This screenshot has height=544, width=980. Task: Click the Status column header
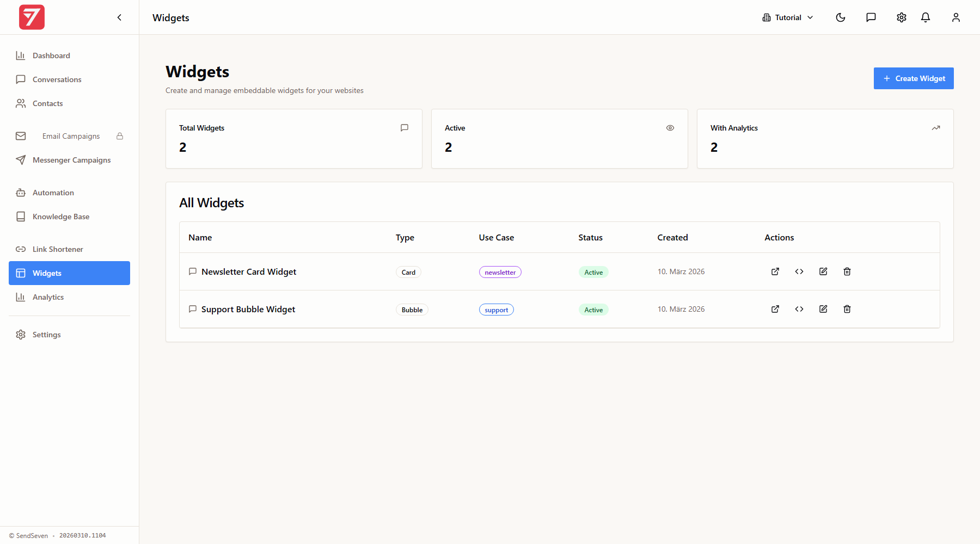591,237
